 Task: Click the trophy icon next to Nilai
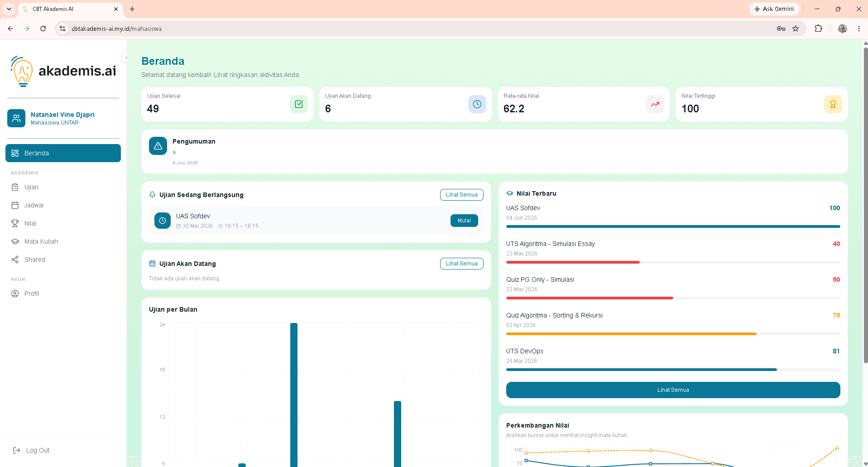(x=15, y=223)
